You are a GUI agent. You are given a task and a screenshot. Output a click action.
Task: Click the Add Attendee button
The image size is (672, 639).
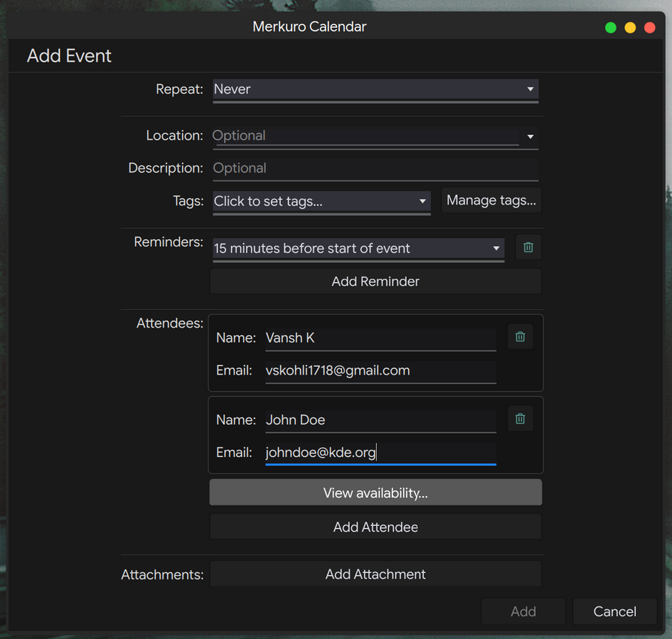[x=375, y=527]
